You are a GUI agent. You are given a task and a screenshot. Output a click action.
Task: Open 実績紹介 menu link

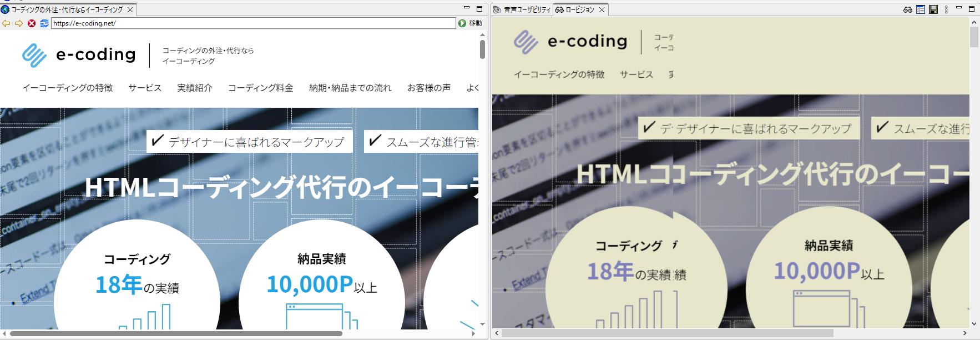coord(195,88)
